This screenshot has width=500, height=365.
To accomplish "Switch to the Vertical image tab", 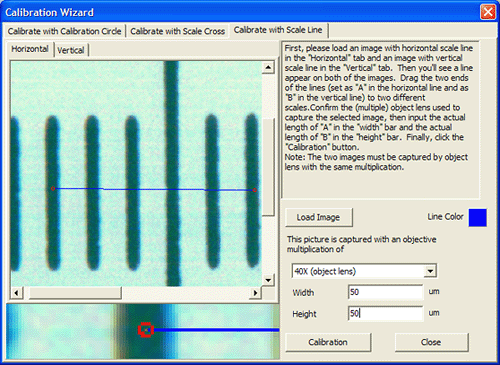I will pos(71,50).
